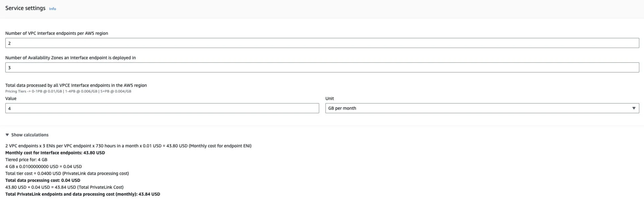
Task: Click the VPC Interface endpoints per region label
Action: click(x=57, y=33)
